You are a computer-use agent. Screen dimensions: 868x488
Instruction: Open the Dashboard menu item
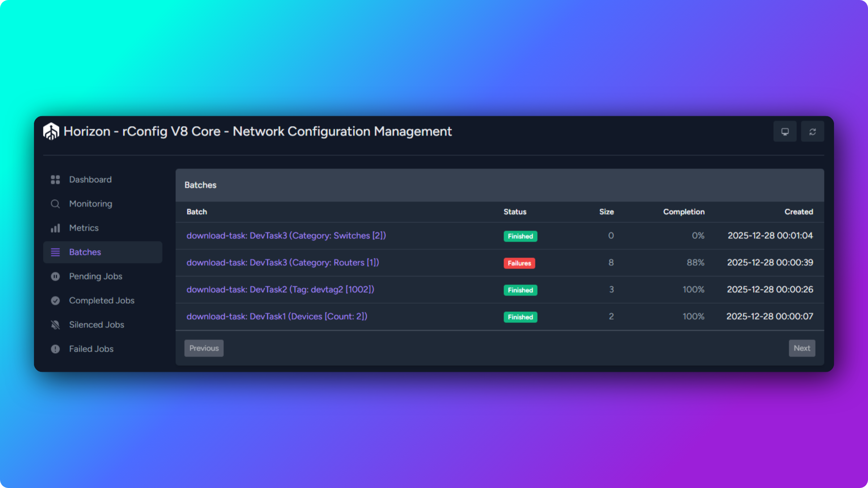[x=103, y=180]
